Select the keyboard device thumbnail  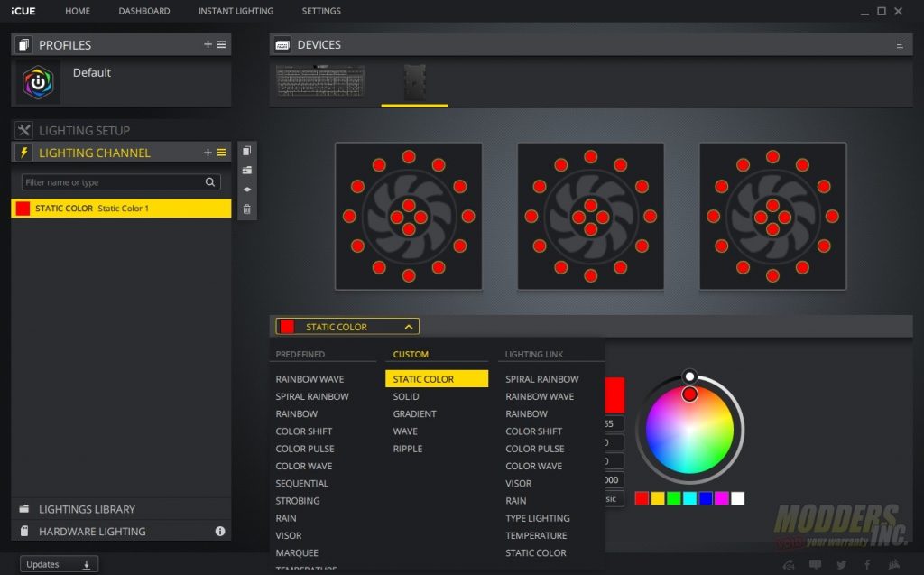[320, 81]
